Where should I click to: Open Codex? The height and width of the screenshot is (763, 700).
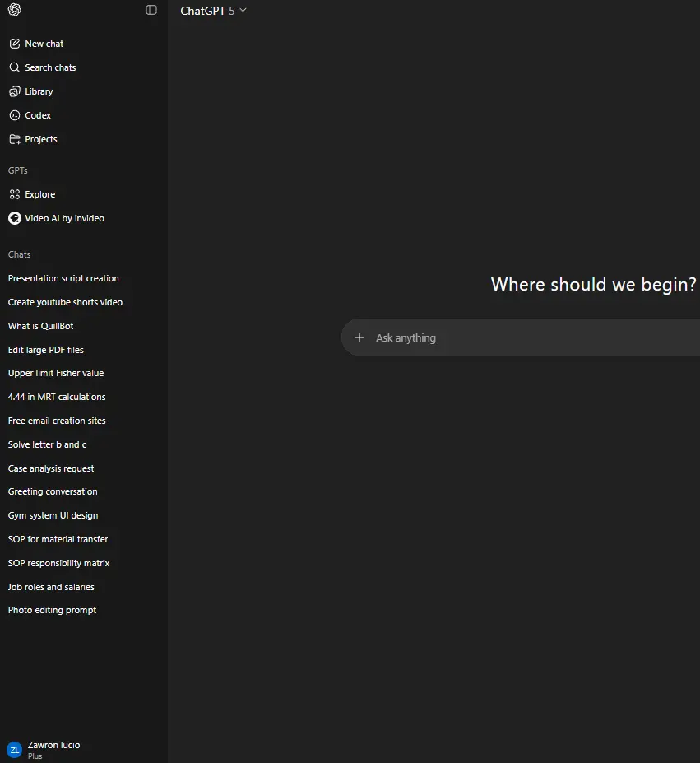pos(38,115)
